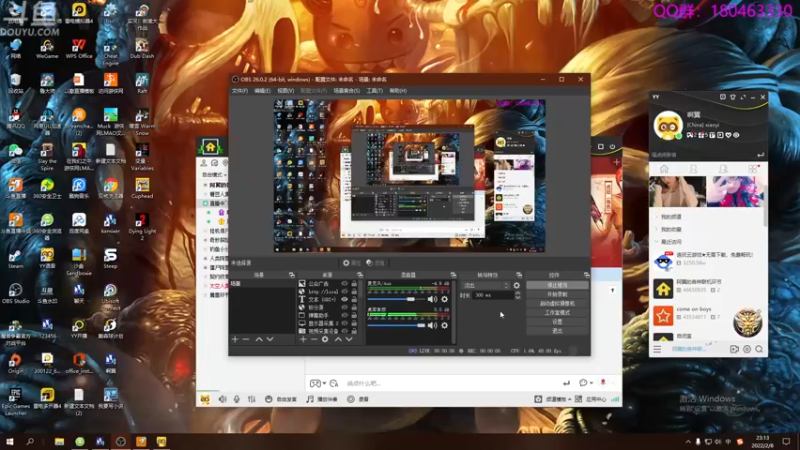The image size is (800, 450).
Task: Open the 文件(F) menu in OBS
Action: (x=240, y=91)
